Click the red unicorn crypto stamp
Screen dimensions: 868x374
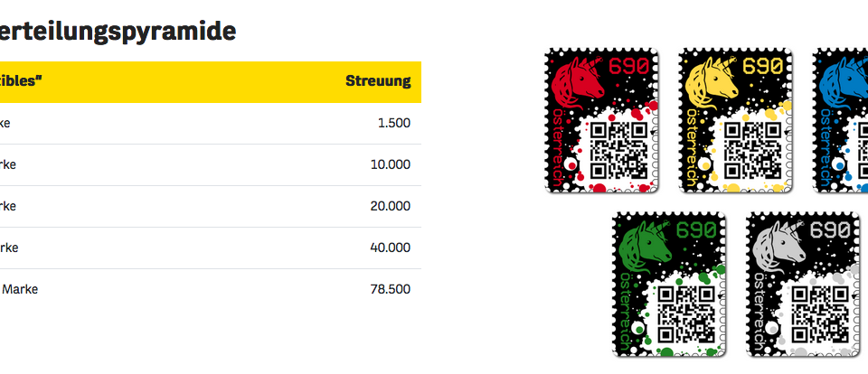[602, 121]
